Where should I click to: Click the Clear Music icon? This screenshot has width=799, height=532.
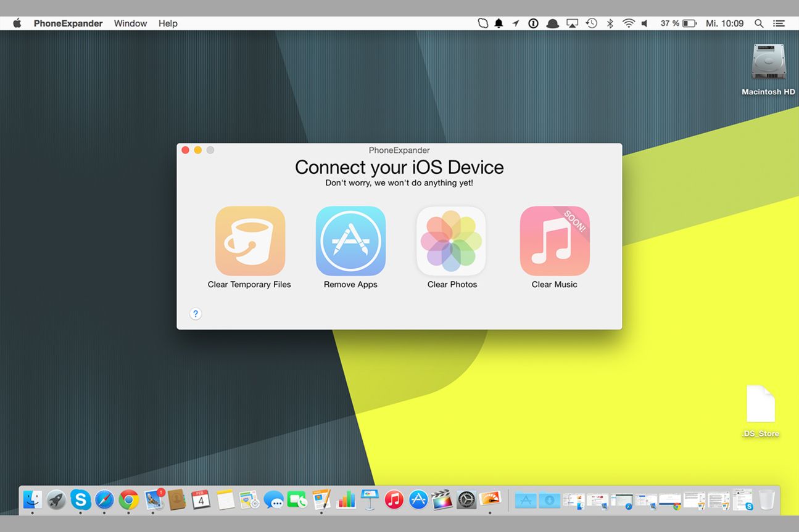click(x=554, y=241)
